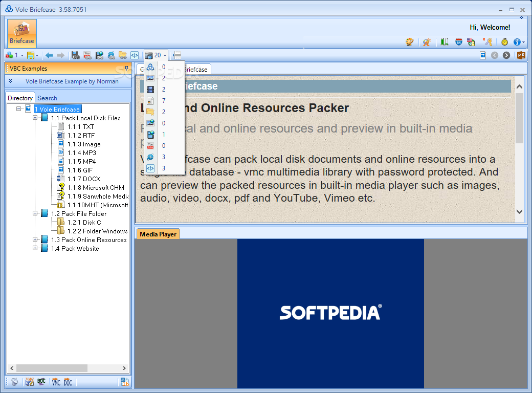The image size is (532, 393).
Task: Close the resource count dropdown showing 20
Action: pos(156,55)
